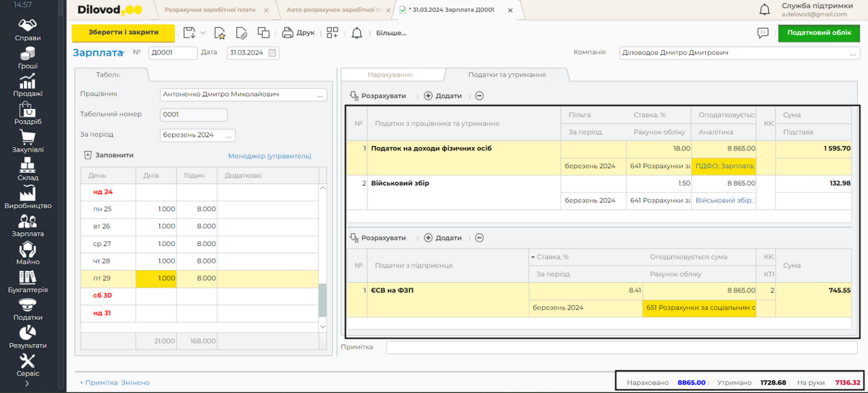
Task: Click Заповнити to fill the timesheet
Action: click(108, 155)
